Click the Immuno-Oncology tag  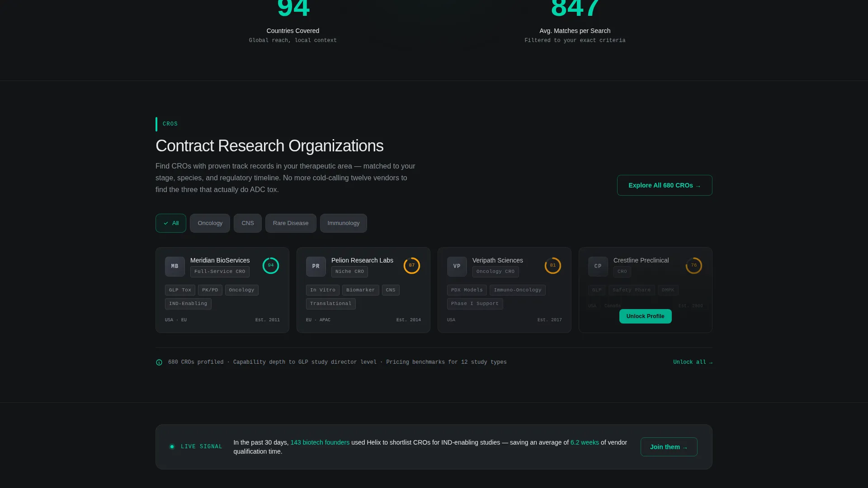518,290
